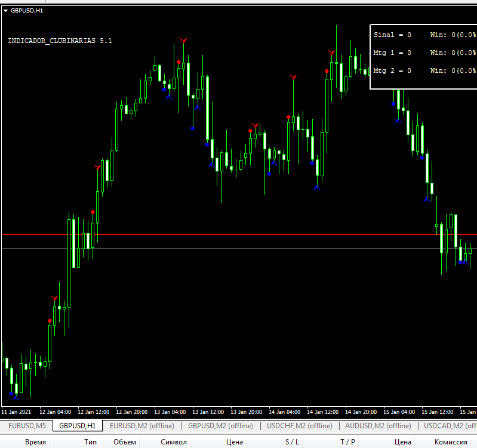Select the blue buy arrow at the 11 Jan low
The image size is (477, 448).
16,397
